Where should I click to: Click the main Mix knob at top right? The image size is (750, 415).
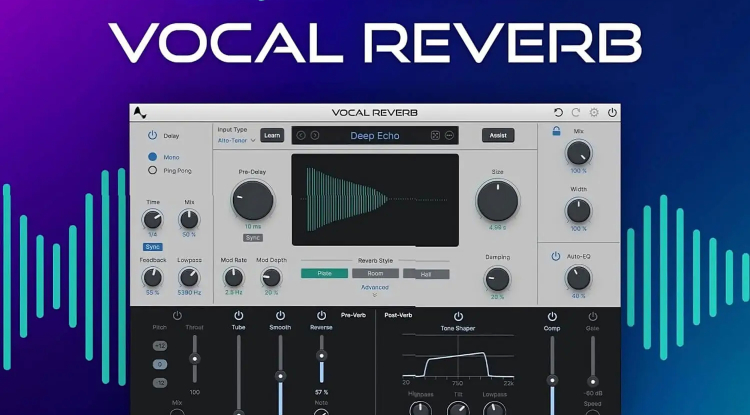579,153
